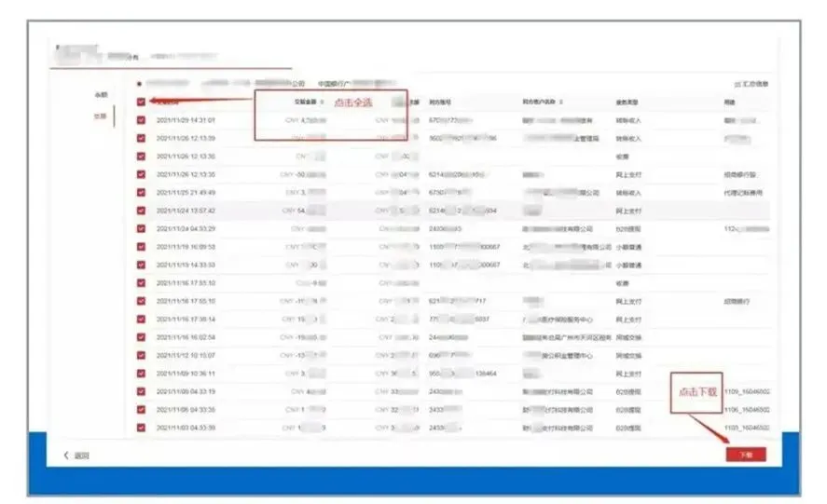
Task: Click 收费 in the 2021/11/26 12:13:36 row
Action: 623,157
